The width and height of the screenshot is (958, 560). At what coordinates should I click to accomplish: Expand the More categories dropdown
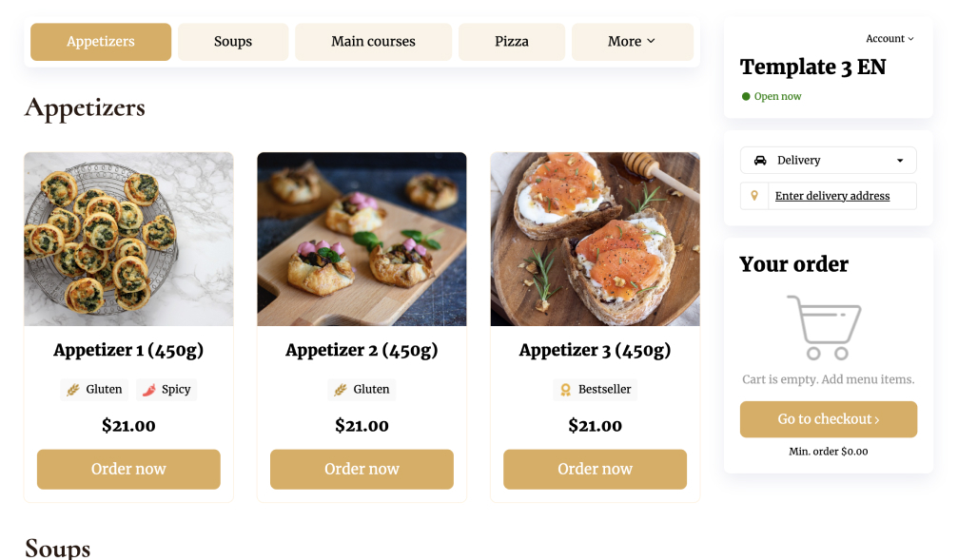point(632,42)
